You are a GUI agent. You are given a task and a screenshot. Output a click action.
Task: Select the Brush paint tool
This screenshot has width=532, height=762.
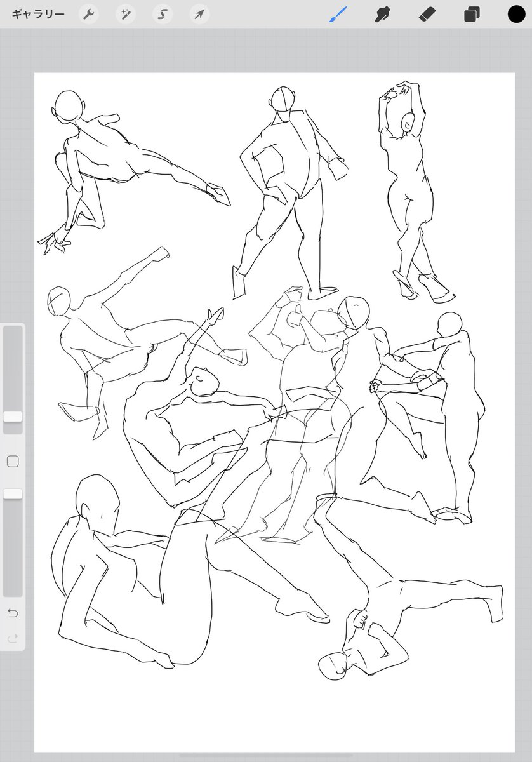[x=338, y=14]
